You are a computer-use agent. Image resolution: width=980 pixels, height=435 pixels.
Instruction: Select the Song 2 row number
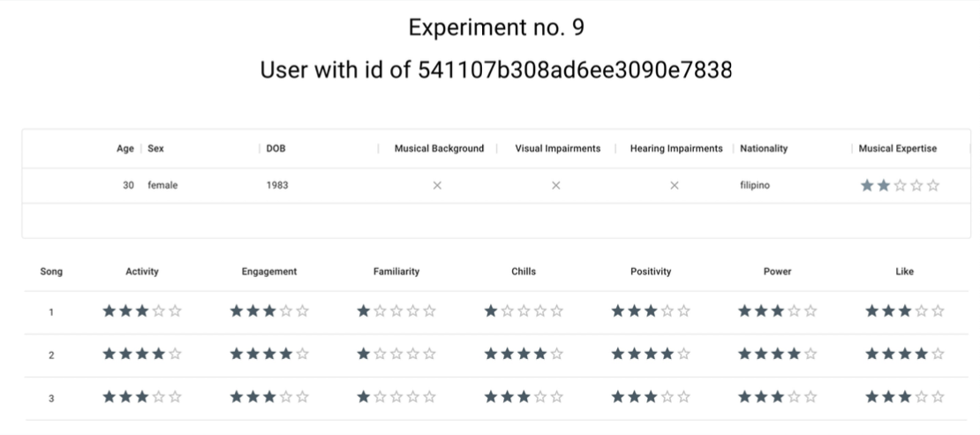(x=51, y=355)
